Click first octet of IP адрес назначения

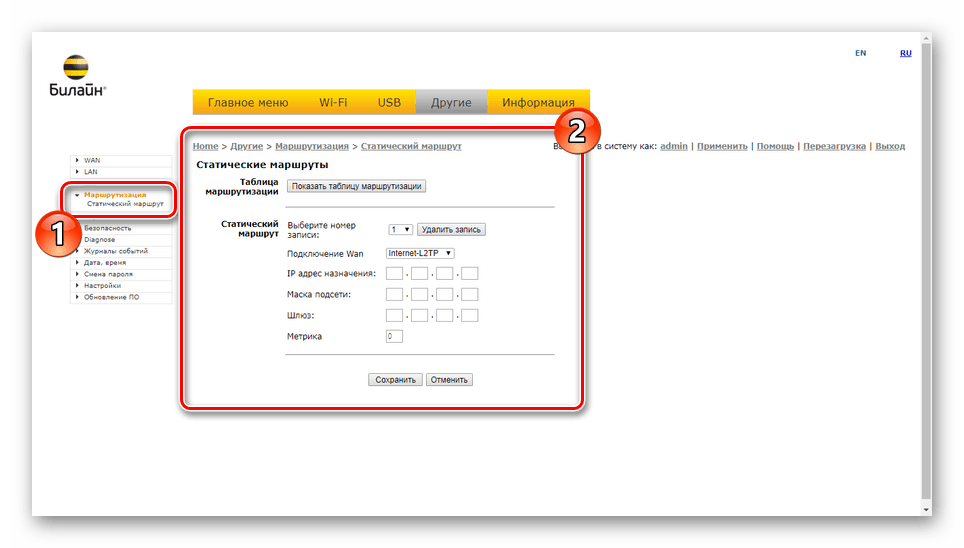pyautogui.click(x=394, y=274)
